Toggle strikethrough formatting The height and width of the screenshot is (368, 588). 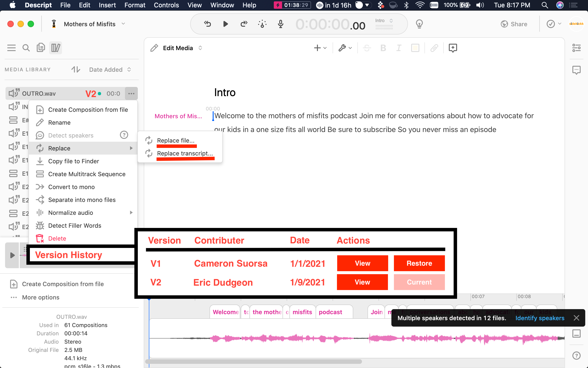[367, 48]
